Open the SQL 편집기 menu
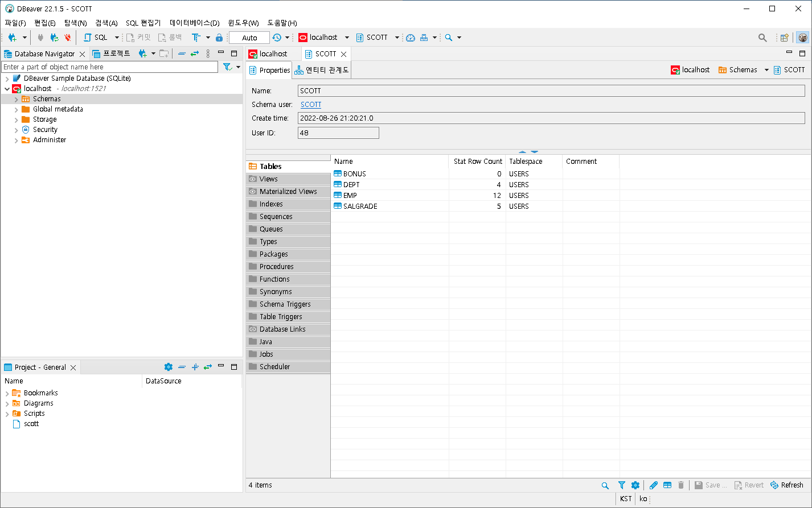The image size is (812, 508). coord(143,23)
